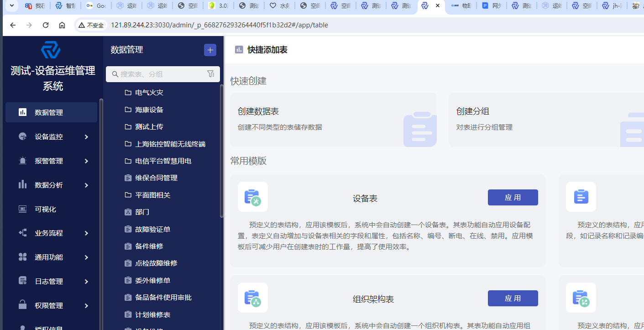Click the folder icon beside 海康设备
Viewport: 644px width, 330px height.
click(128, 110)
